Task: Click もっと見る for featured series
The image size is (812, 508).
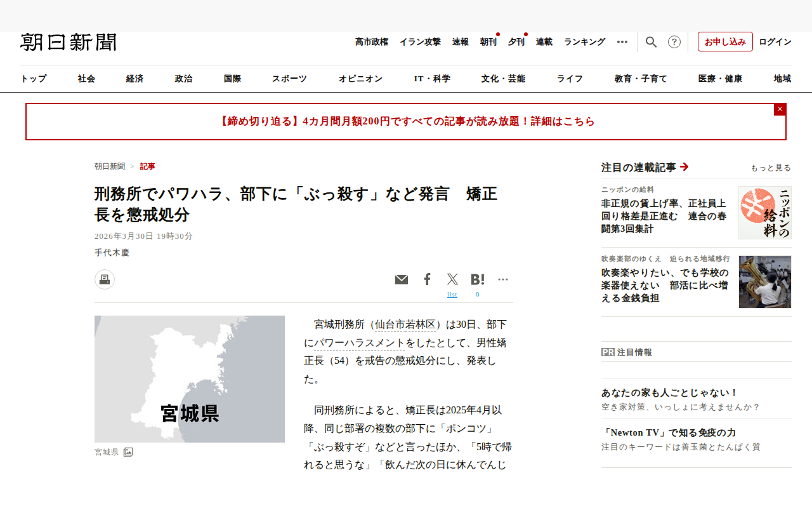Action: (771, 168)
